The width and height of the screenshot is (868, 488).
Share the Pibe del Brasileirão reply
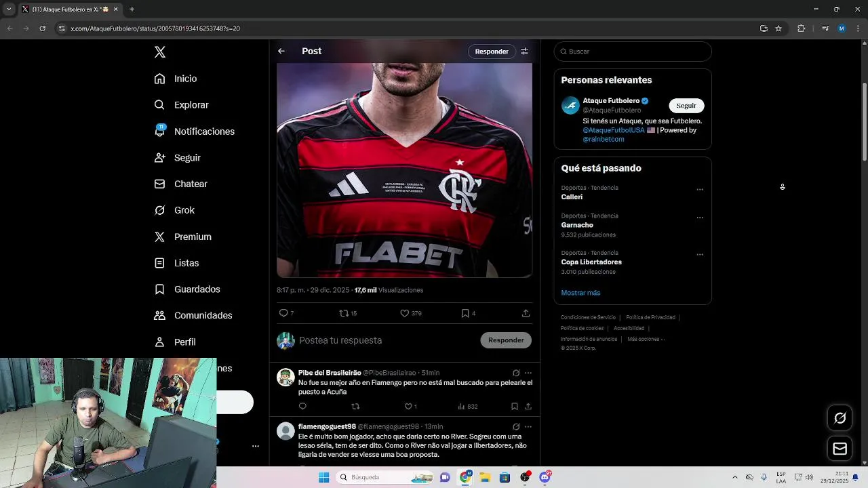pos(528,407)
